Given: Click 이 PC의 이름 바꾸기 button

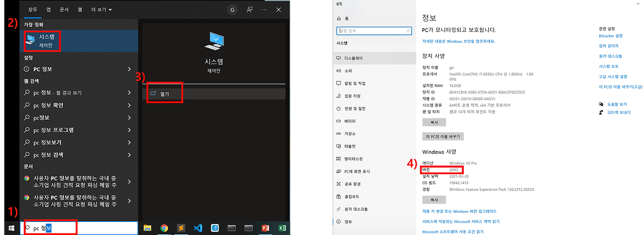Looking at the screenshot, I should pos(443,136).
